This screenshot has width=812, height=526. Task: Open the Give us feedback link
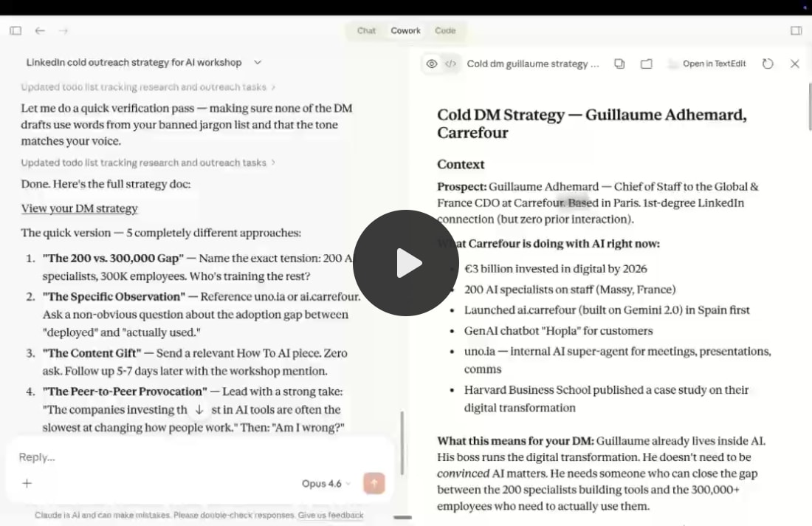pyautogui.click(x=331, y=515)
